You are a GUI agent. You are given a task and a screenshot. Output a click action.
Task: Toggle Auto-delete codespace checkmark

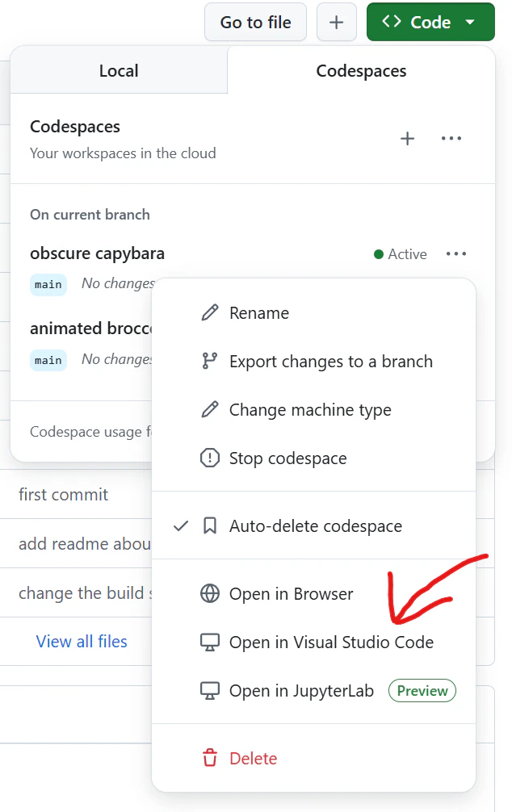tap(181, 526)
